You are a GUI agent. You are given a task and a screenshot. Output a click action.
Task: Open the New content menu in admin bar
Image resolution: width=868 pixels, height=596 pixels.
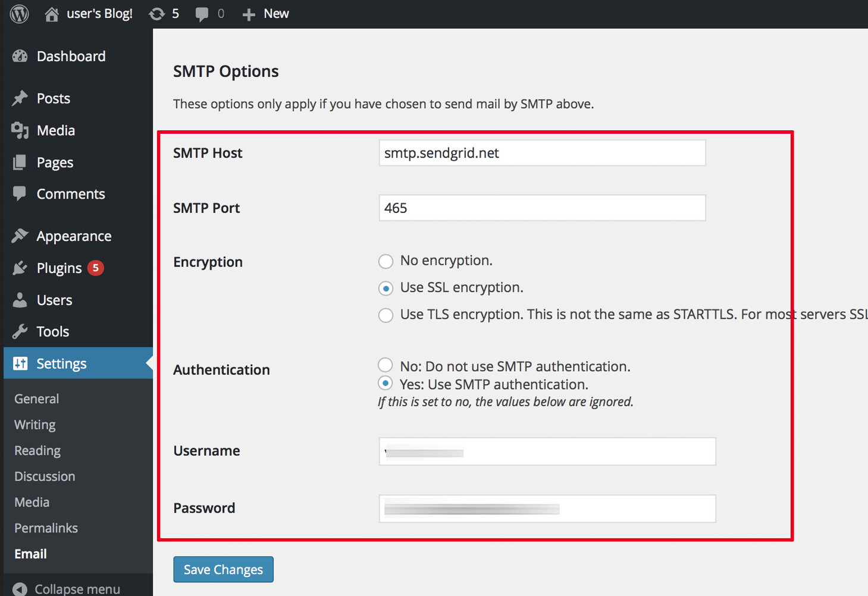tap(276, 14)
